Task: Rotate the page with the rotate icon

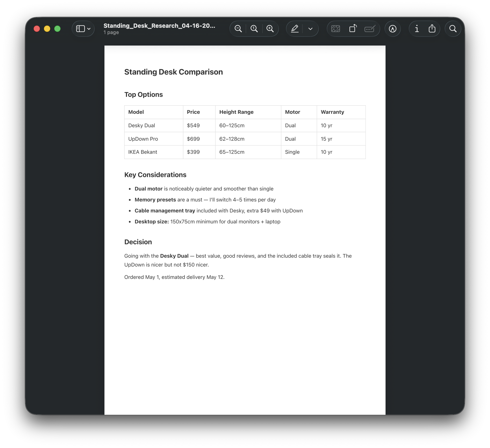Action: point(353,29)
